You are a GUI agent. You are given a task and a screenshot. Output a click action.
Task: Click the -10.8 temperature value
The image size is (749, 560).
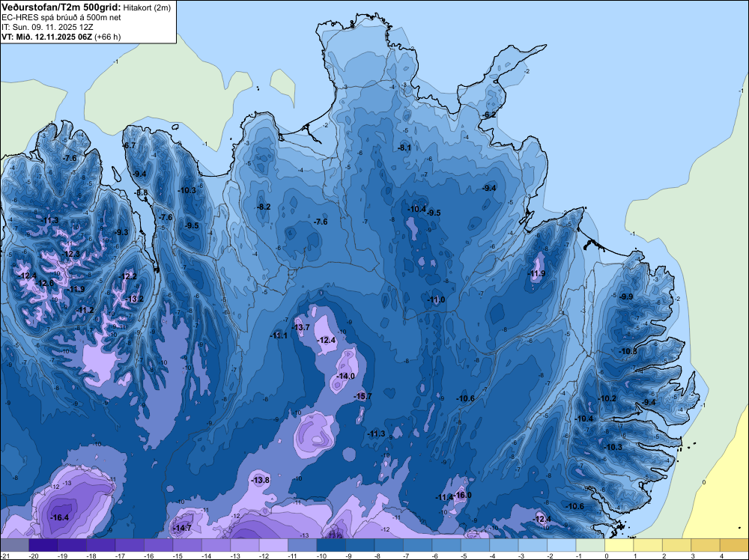(x=628, y=351)
